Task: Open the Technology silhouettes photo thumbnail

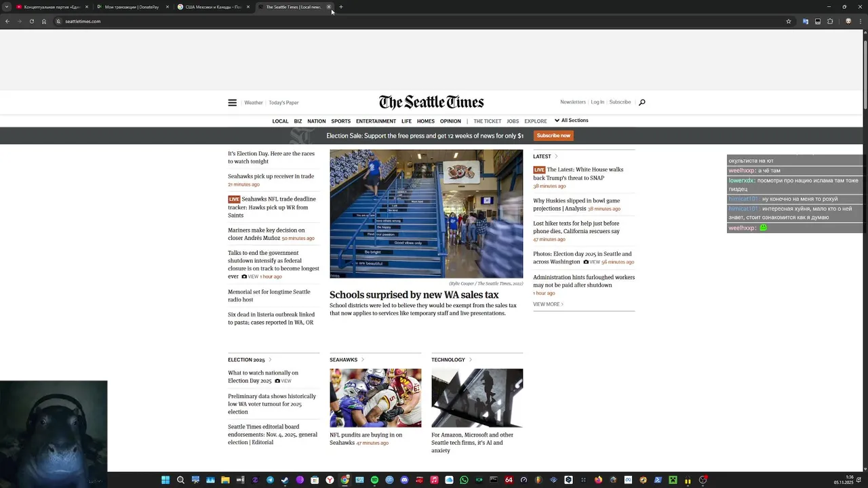Action: [x=477, y=398]
